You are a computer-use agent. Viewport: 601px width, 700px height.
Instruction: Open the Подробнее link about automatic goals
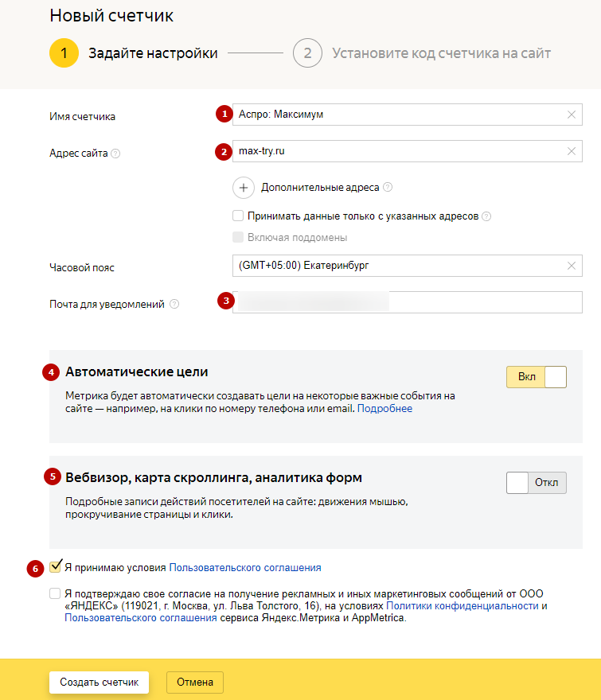(x=384, y=409)
